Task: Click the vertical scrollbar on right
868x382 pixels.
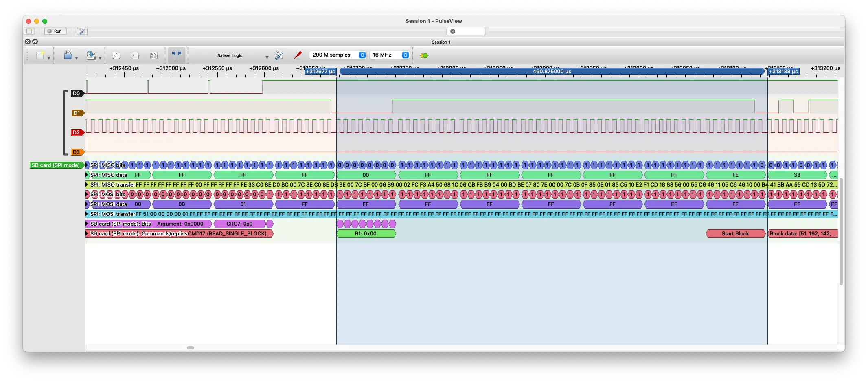Action: [841, 231]
